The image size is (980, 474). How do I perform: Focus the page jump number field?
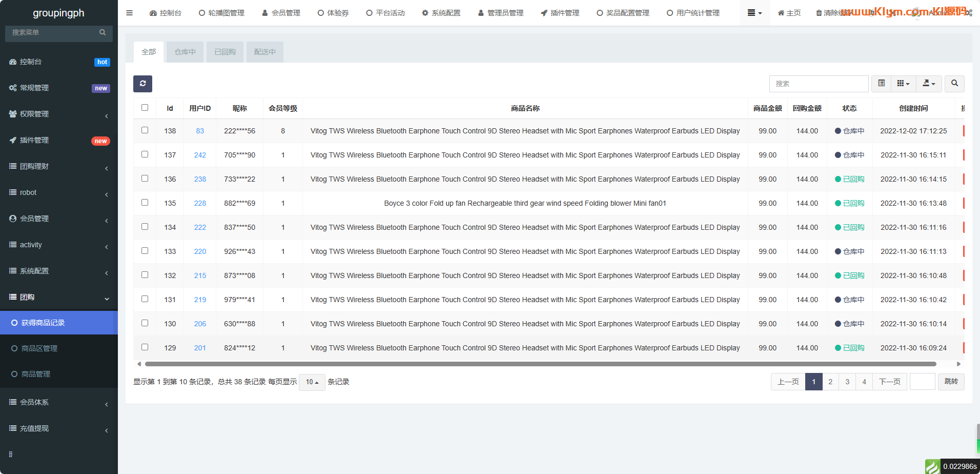point(923,382)
